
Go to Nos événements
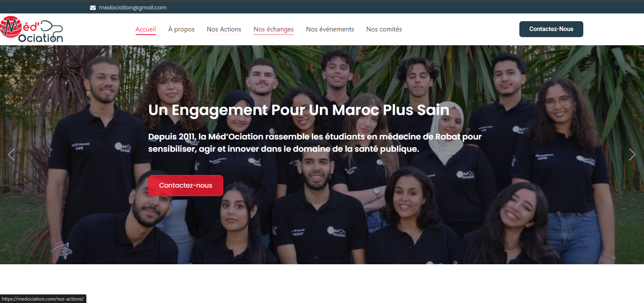tap(330, 29)
